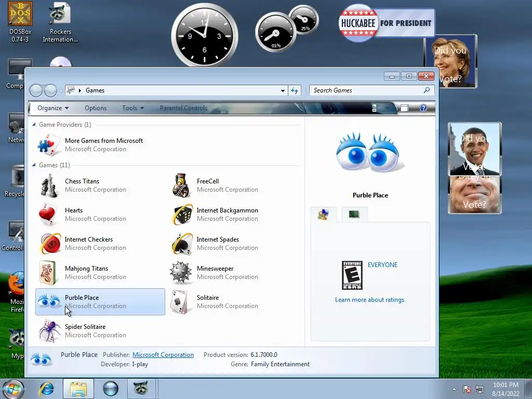The width and height of the screenshot is (532, 399).
Task: Select the Internet Checkers icon
Action: click(x=50, y=244)
